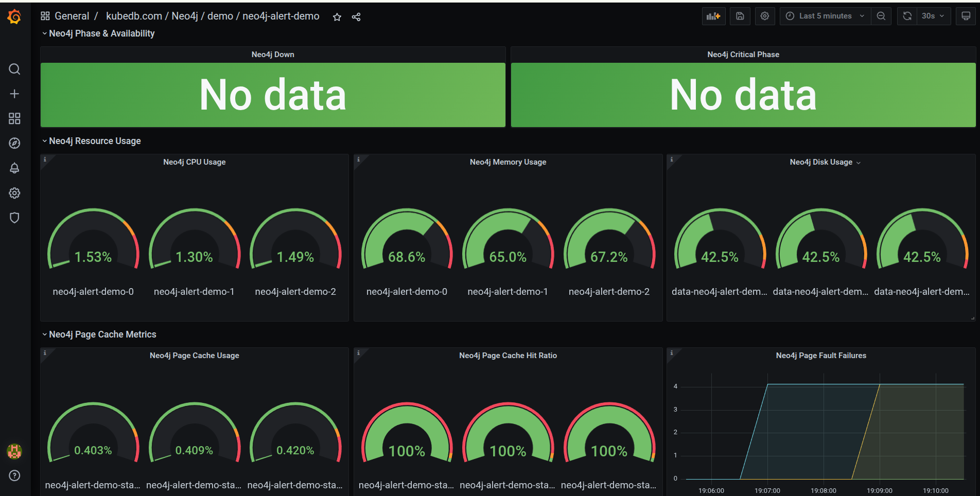
Task: Star this dashboard as favorite
Action: tap(337, 17)
